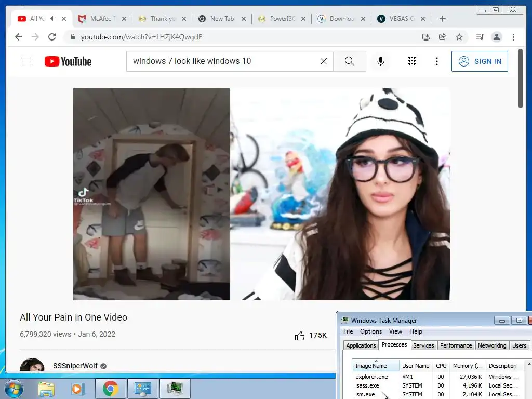
Task: Clear the YouTube search text with X
Action: click(324, 61)
